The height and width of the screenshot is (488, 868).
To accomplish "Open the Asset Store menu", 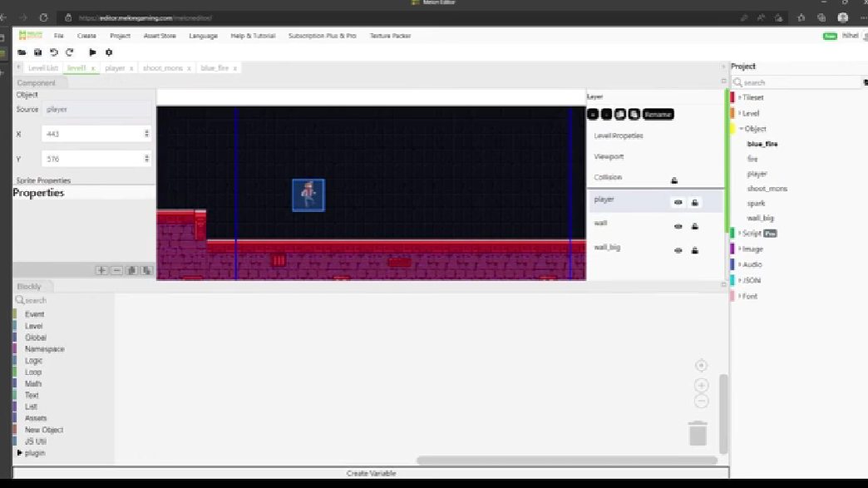I will click(x=160, y=36).
